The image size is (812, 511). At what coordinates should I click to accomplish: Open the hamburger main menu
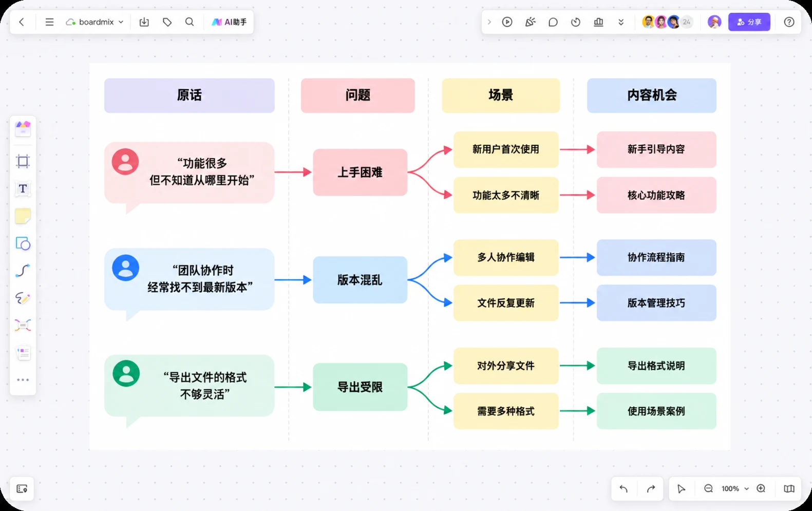click(49, 22)
